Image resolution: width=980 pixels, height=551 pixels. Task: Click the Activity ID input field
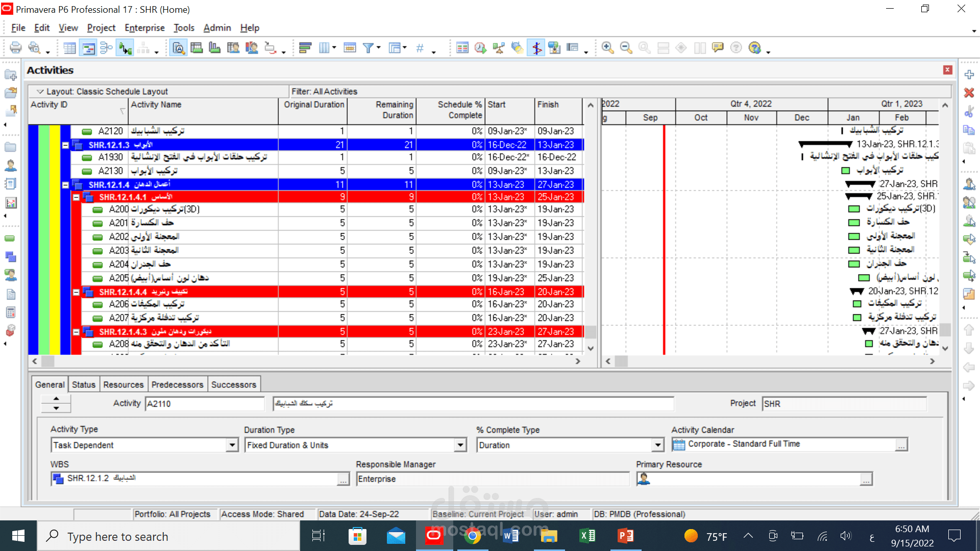(x=204, y=404)
